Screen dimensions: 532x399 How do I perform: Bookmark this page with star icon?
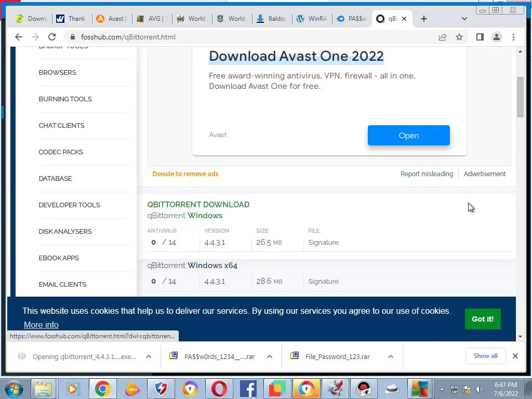pos(459,37)
